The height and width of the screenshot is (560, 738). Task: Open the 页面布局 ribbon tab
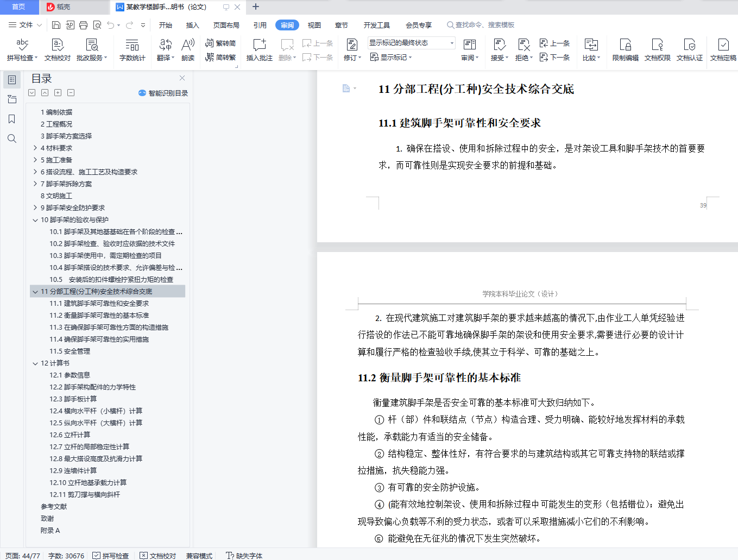click(226, 25)
